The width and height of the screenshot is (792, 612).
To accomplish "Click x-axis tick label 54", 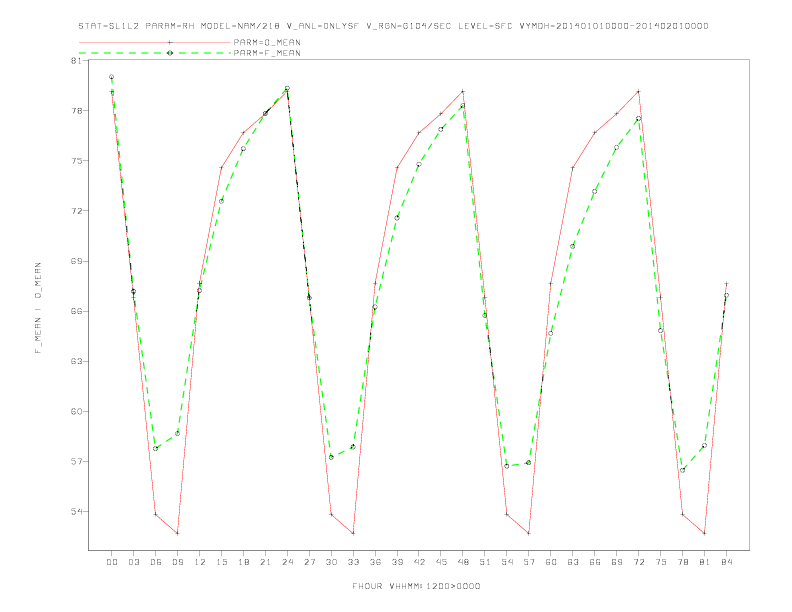I will click(507, 562).
